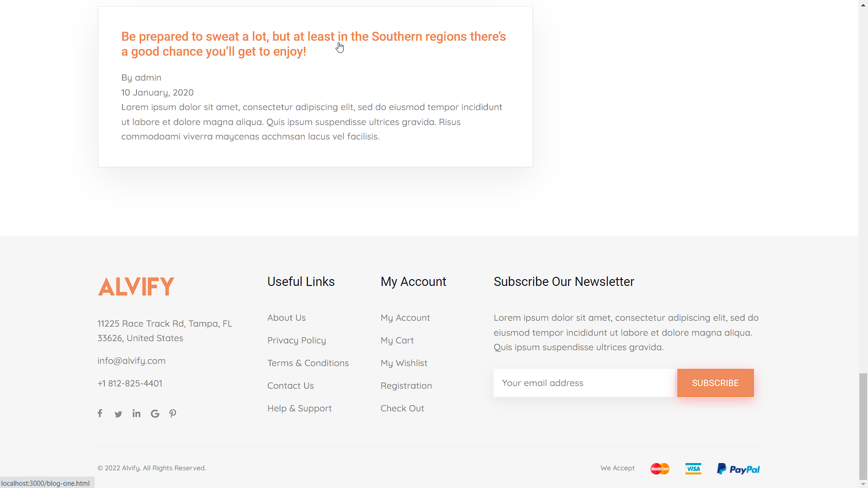The height and width of the screenshot is (488, 868).
Task: Open My Wishlist link
Action: pyautogui.click(x=404, y=363)
